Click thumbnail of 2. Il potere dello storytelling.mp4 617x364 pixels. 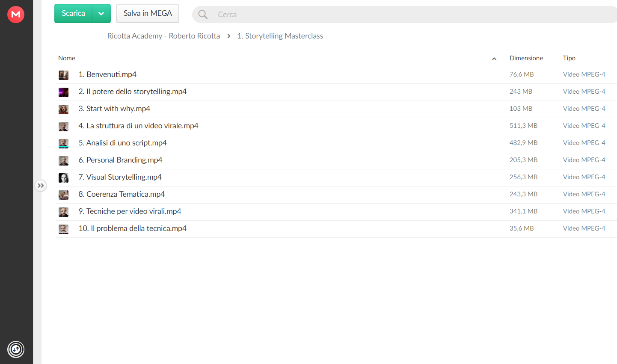point(63,92)
